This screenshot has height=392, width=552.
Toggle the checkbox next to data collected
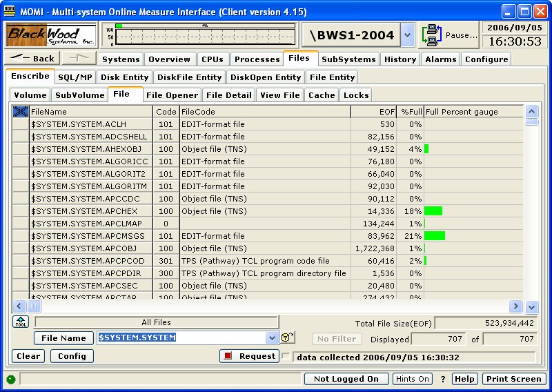[286, 356]
